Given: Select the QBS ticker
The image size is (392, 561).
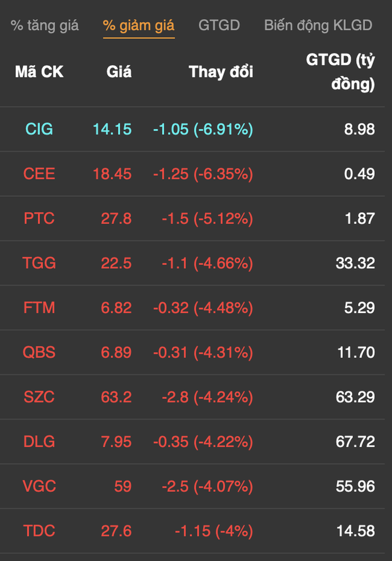Looking at the screenshot, I should click(x=39, y=352).
